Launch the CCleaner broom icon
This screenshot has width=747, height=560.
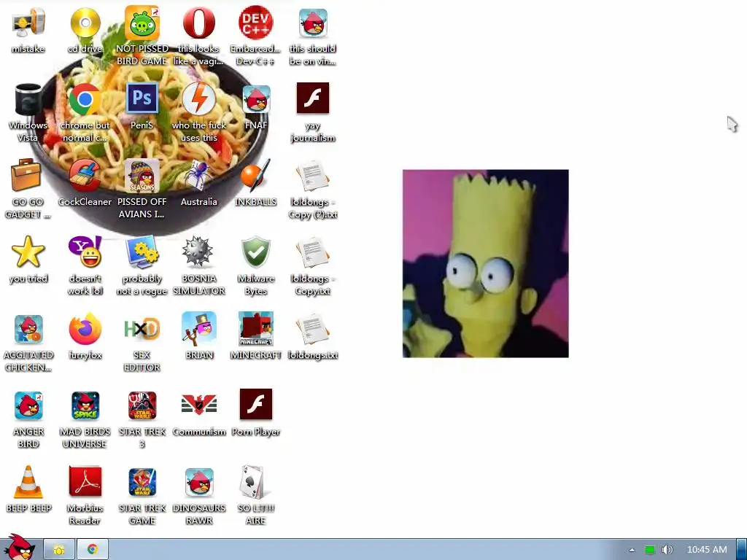pos(85,176)
